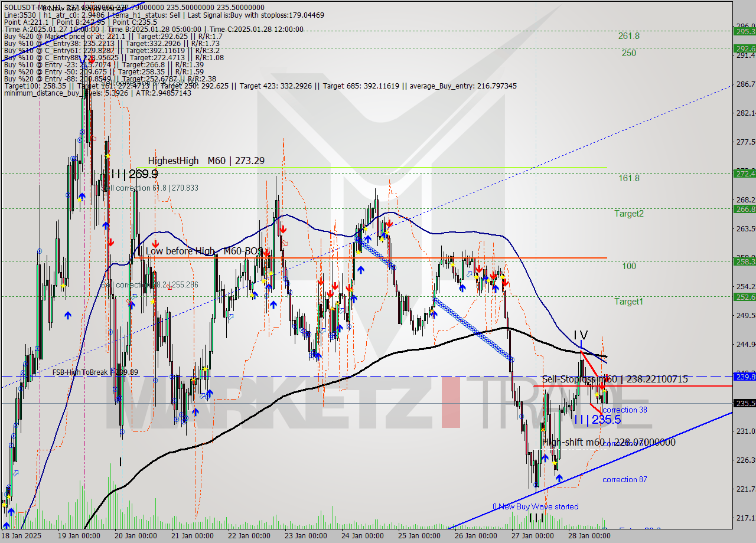
Task: Click the '20 Jan 00:00' date label
Action: (x=135, y=536)
